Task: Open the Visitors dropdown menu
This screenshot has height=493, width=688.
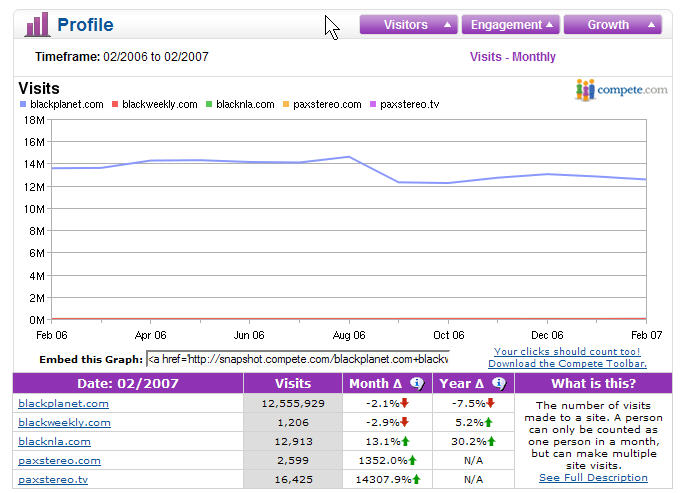Action: click(408, 25)
